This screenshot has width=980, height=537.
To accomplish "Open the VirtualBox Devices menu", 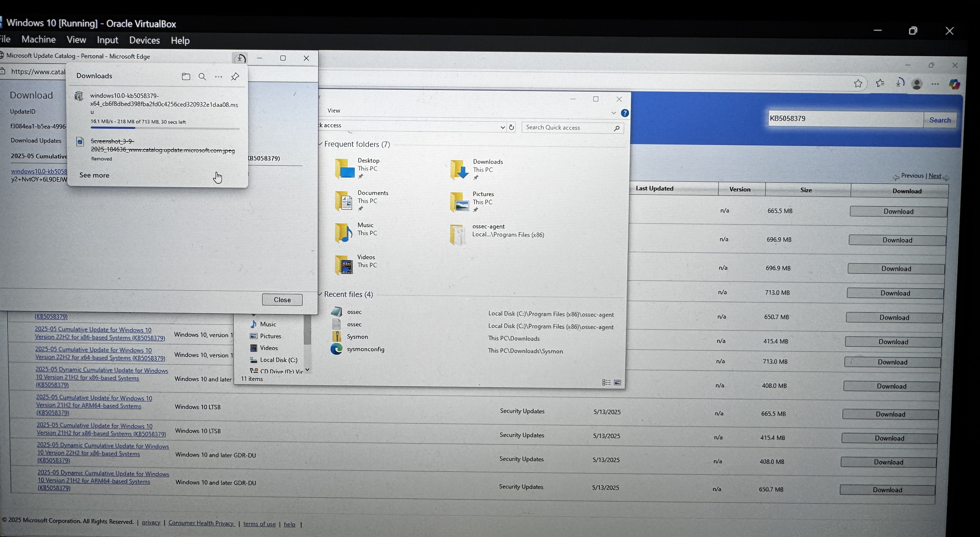I will tap(144, 40).
